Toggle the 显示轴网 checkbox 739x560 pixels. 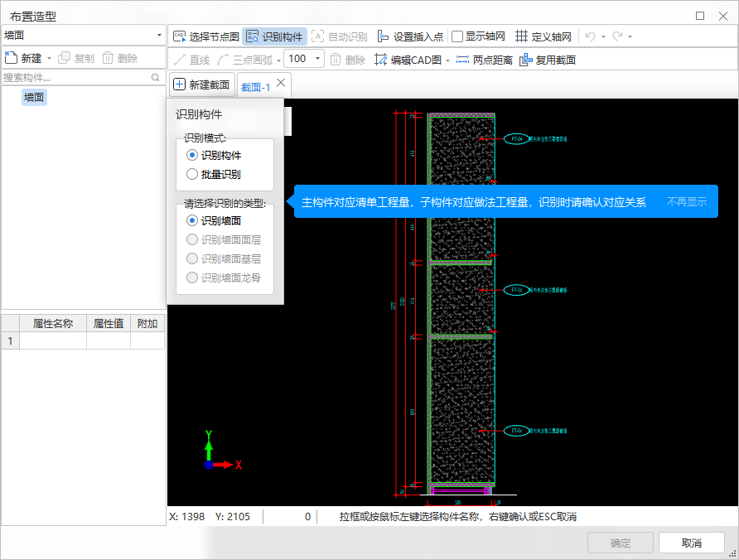457,36
